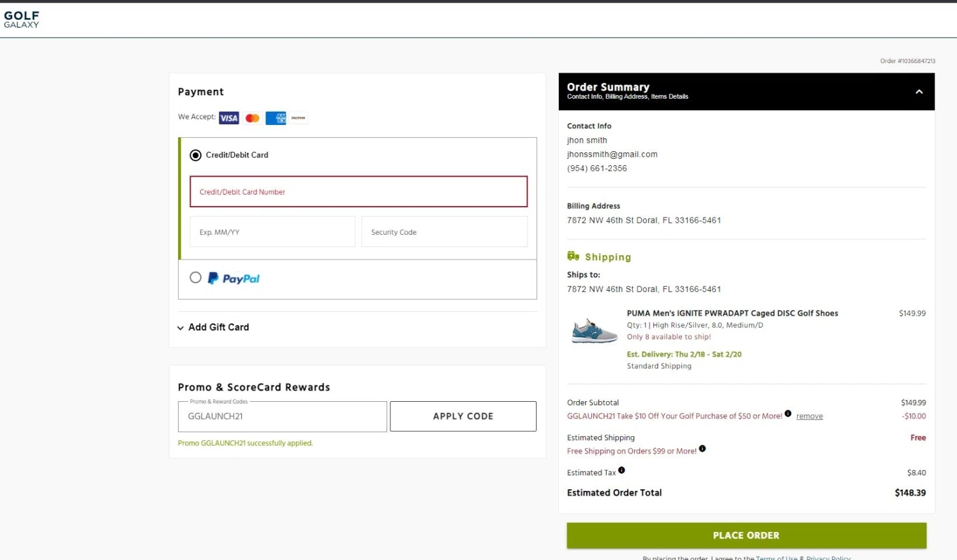This screenshot has width=957, height=560.
Task: Open info icon next to Estimated Tax
Action: click(x=621, y=470)
